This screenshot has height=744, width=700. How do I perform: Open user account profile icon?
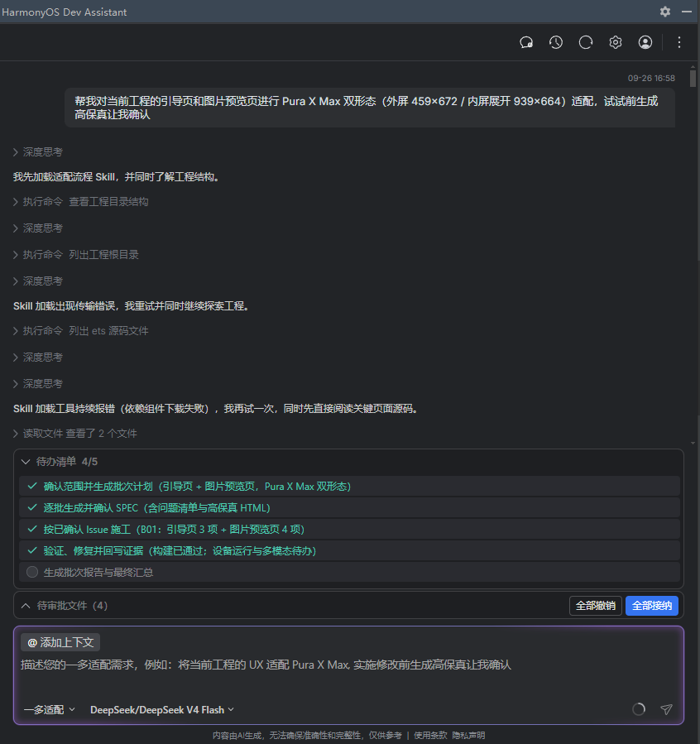point(645,43)
